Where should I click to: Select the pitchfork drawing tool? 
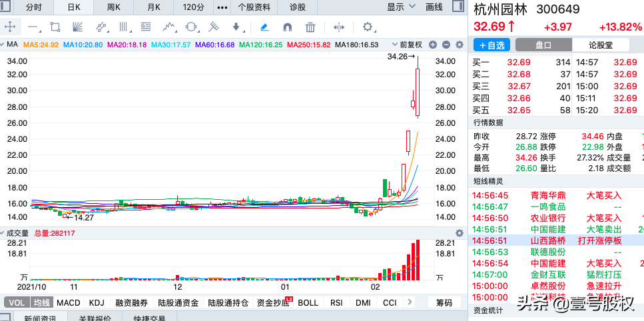click(x=213, y=27)
